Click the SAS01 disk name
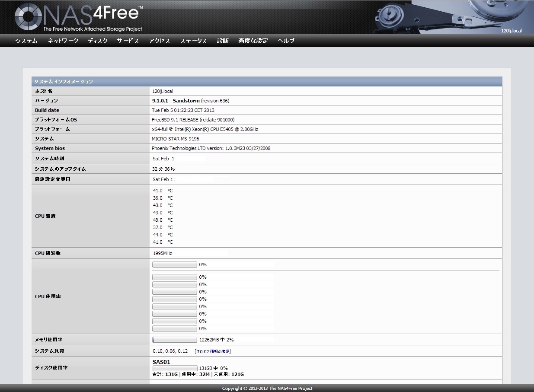This screenshot has width=534, height=392. 161,362
